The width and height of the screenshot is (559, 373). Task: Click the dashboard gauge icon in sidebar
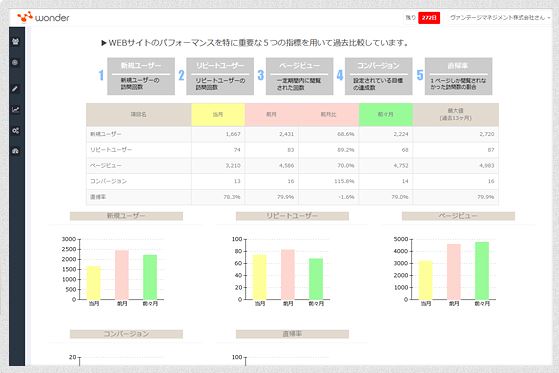coord(15,151)
